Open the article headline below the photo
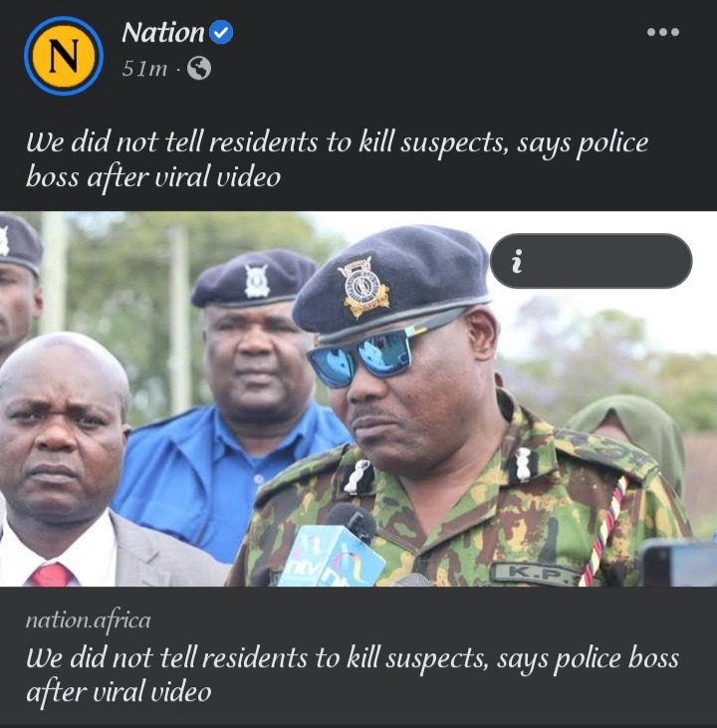 coord(352,674)
